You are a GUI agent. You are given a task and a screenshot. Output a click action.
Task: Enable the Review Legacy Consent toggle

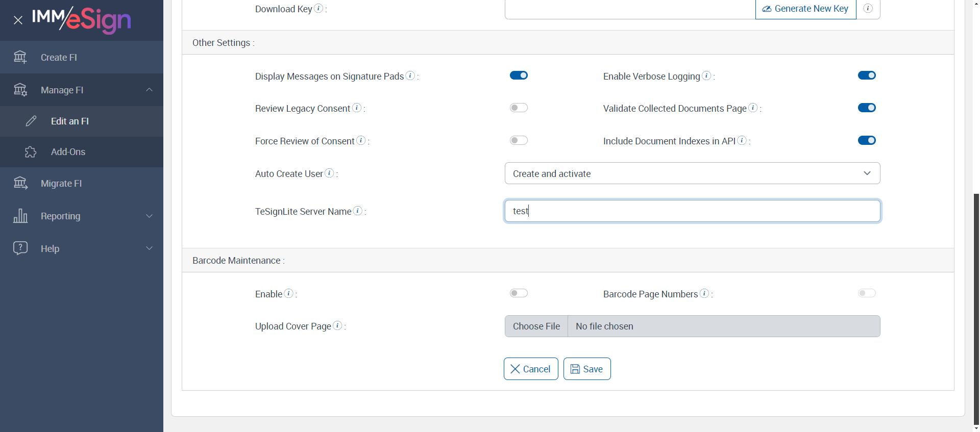519,108
